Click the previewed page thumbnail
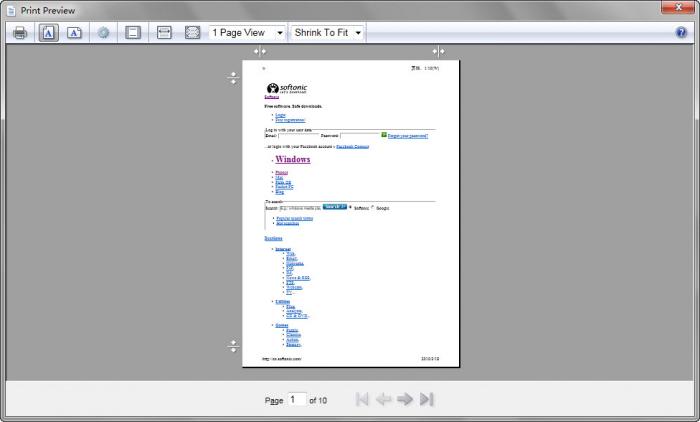 pos(350,213)
